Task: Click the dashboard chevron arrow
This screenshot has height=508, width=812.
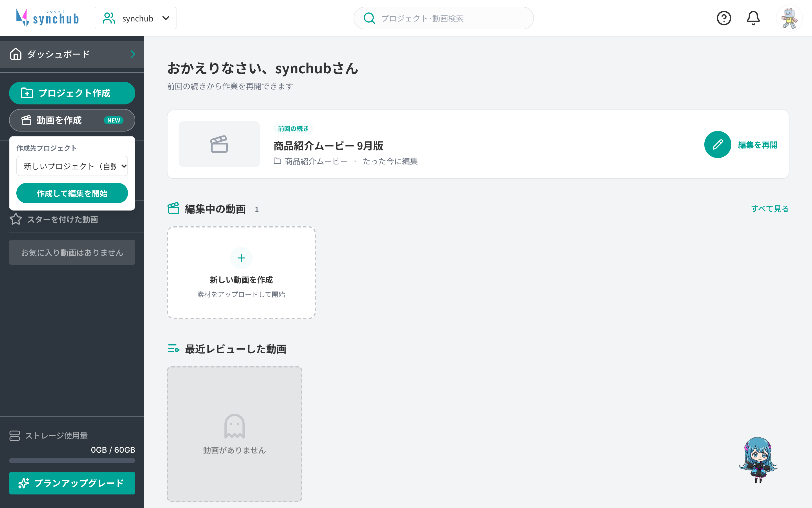Action: click(x=133, y=54)
